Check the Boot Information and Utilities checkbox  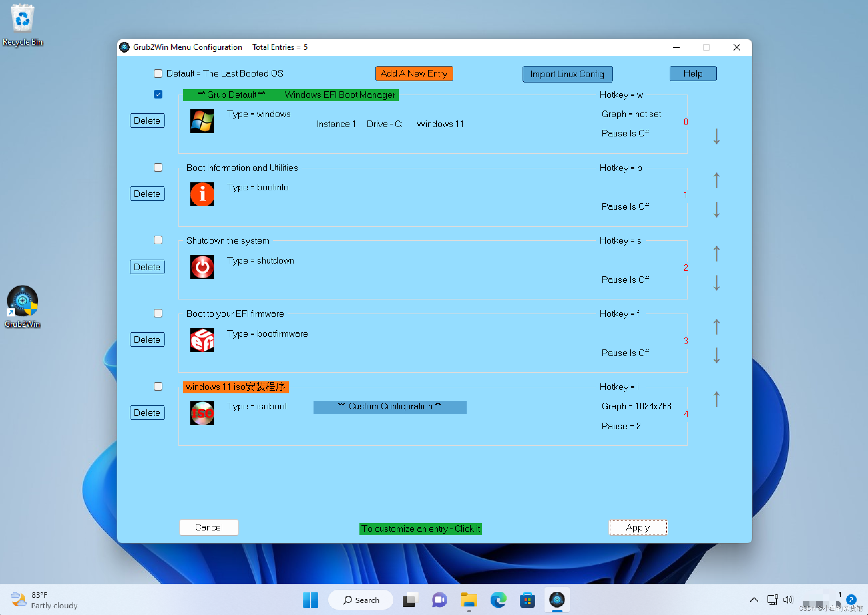click(158, 167)
